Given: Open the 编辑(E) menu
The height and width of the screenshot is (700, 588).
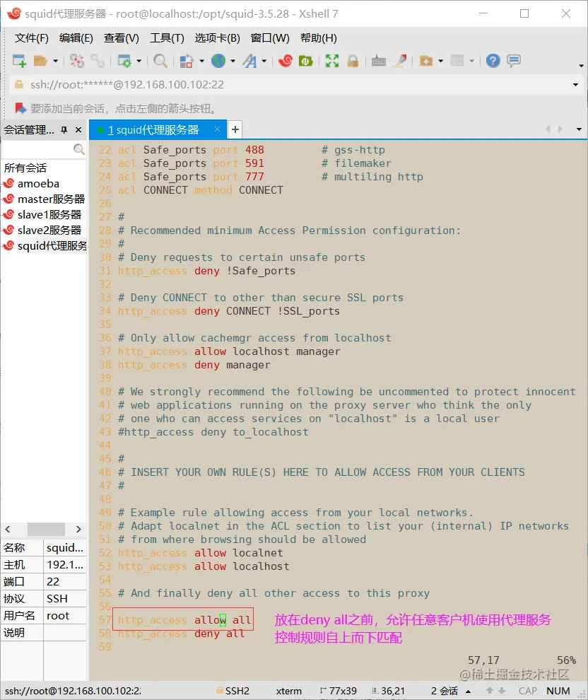Looking at the screenshot, I should point(76,38).
